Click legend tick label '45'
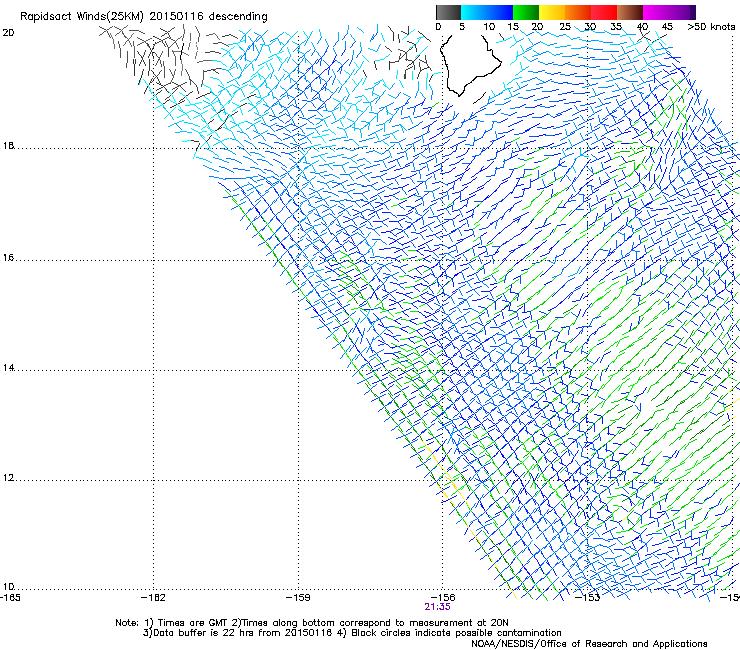The height and width of the screenshot is (650, 740). pos(667,27)
